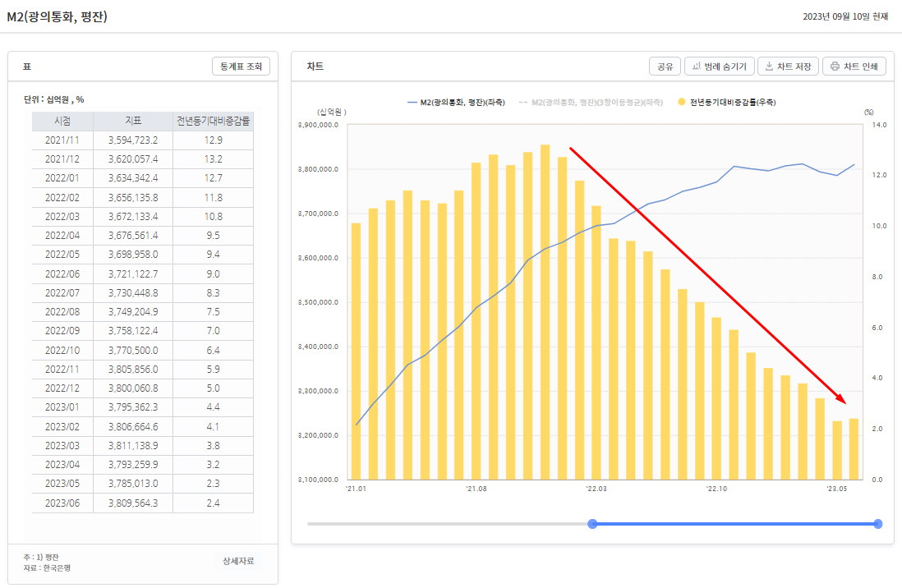This screenshot has height=588, width=902.
Task: Click the left handle of date range slider
Action: (x=592, y=524)
